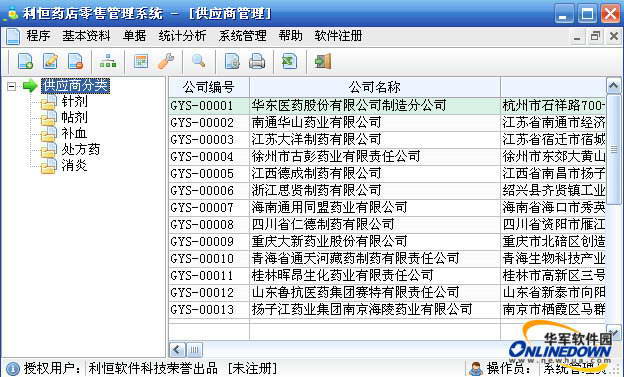Restore the inner 供应商管理 child window
Viewport: 624px width, 377px height.
pos(595,37)
